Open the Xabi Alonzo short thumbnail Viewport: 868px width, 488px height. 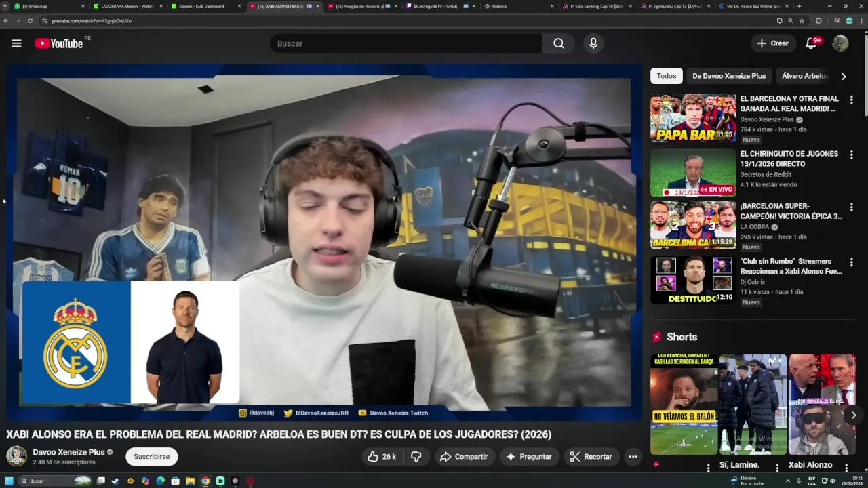[822, 405]
